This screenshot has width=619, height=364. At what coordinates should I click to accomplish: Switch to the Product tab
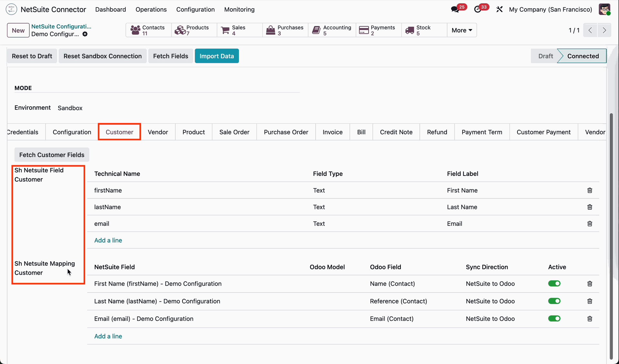click(x=194, y=132)
